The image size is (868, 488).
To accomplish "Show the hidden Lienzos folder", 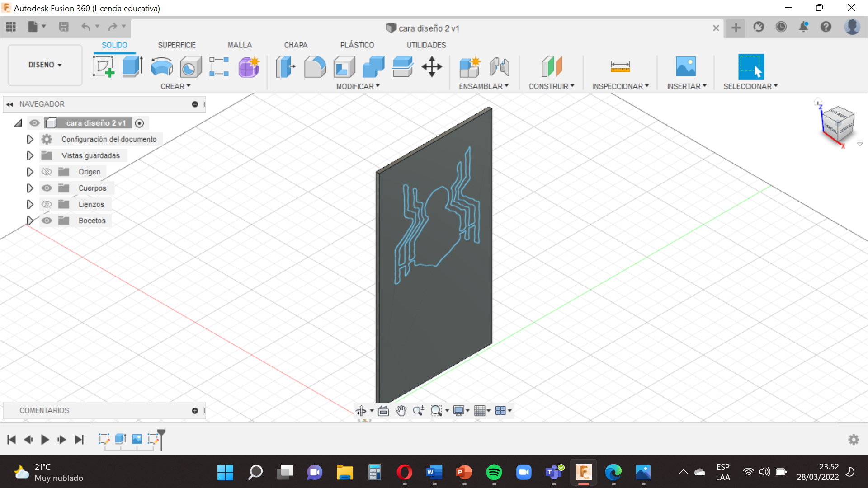I will pyautogui.click(x=47, y=204).
